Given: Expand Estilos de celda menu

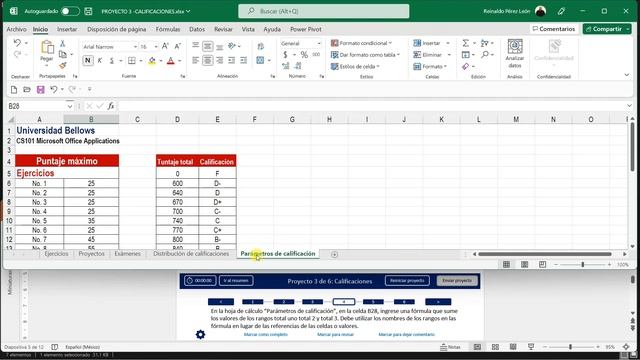Looking at the screenshot, I should click(355, 66).
